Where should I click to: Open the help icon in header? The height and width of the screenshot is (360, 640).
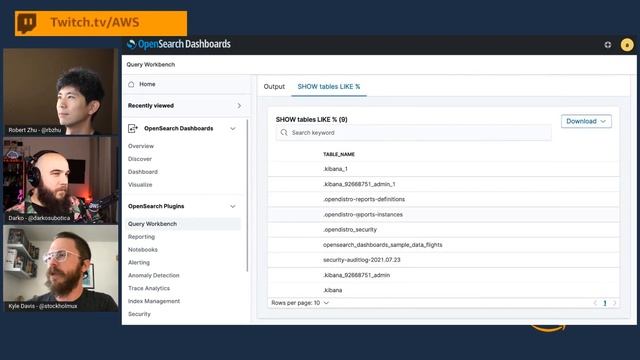click(x=608, y=45)
